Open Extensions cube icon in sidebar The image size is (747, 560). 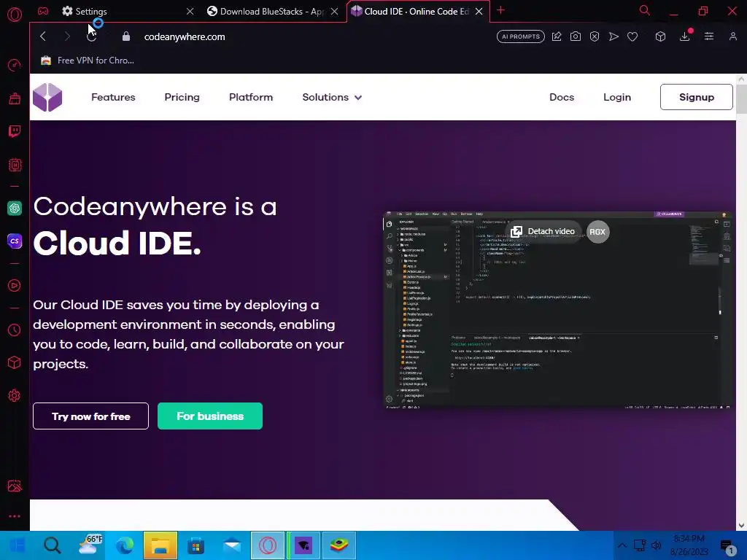pos(15,362)
